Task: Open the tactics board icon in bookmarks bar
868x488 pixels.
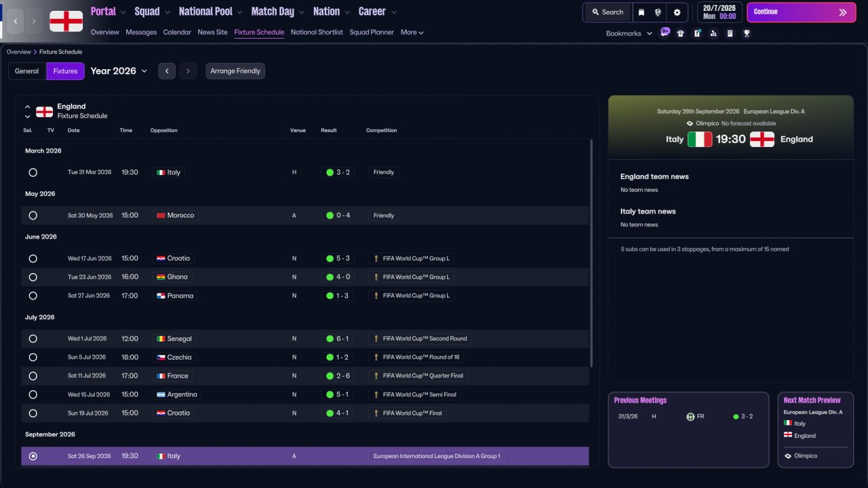Action: point(697,33)
